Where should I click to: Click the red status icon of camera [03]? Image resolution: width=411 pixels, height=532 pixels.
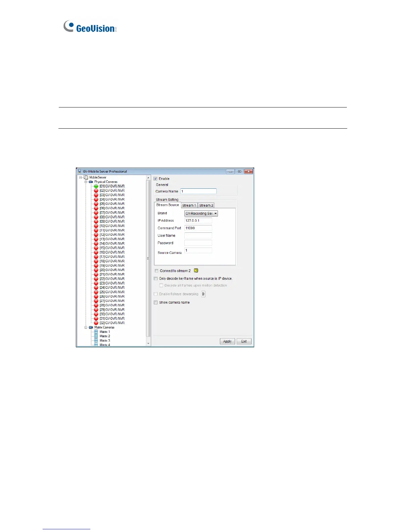click(96, 195)
